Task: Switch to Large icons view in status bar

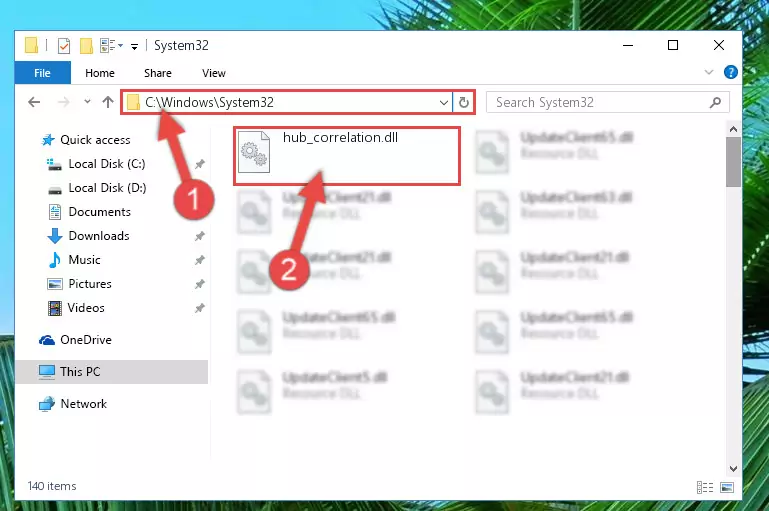Action: click(727, 487)
